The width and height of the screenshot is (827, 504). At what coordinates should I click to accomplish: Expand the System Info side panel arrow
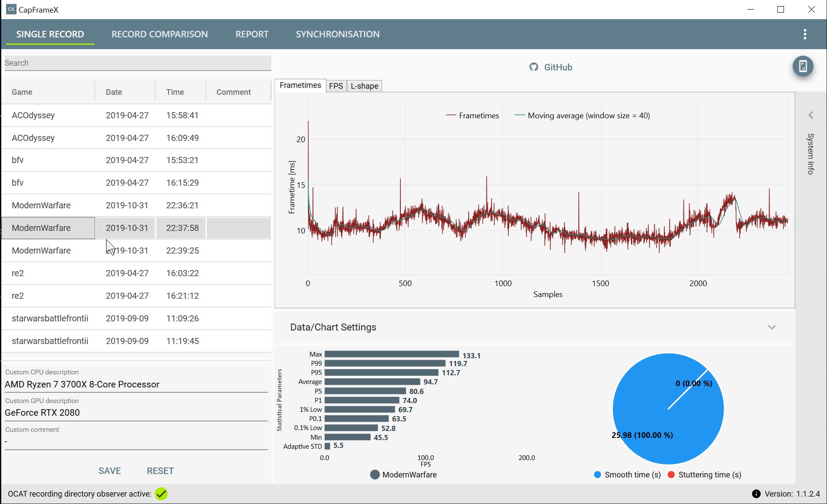click(811, 115)
